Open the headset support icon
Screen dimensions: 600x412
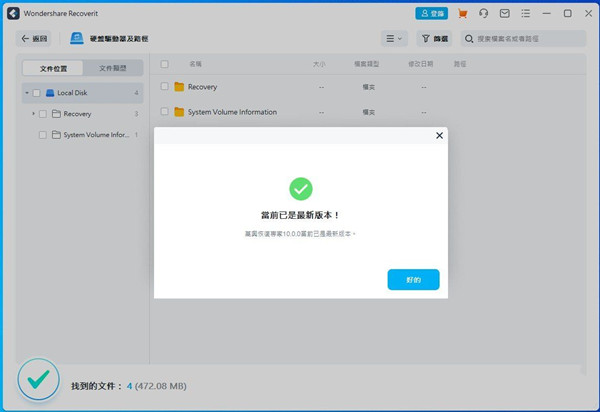(x=484, y=14)
